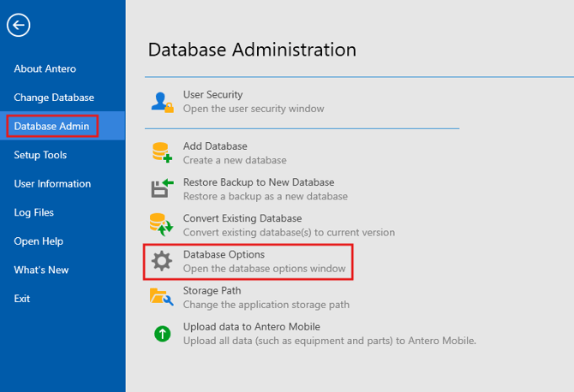Image resolution: width=574 pixels, height=392 pixels.
Task: Click the Convert Existing Database icon
Action: 162,224
